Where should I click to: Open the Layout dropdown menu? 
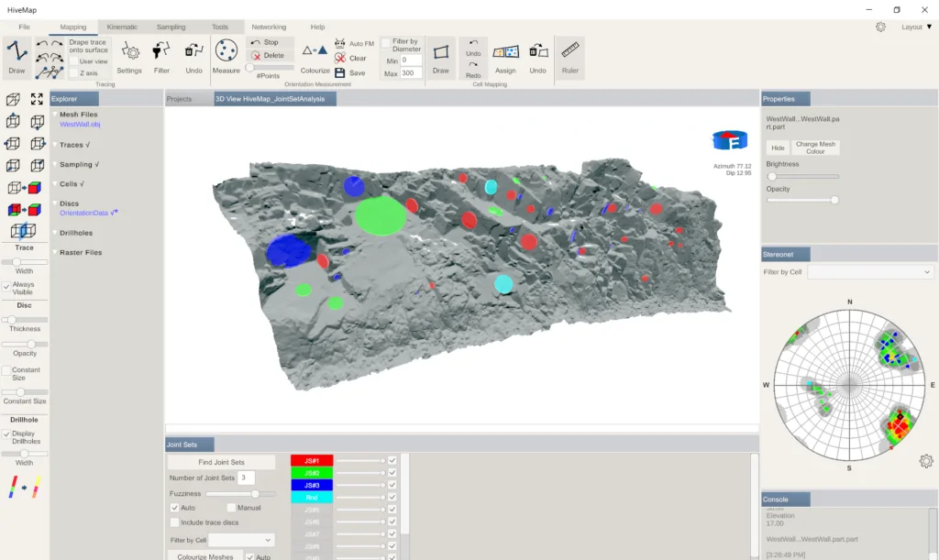coord(916,27)
